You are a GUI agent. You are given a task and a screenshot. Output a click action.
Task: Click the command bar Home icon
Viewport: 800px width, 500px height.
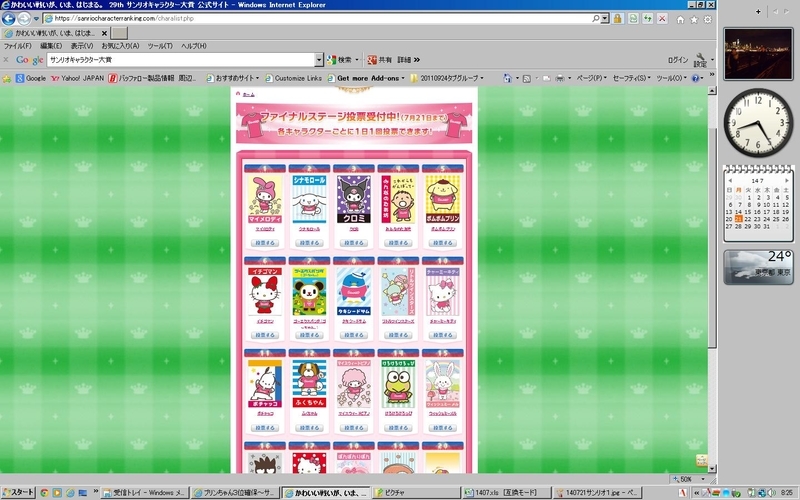[507, 78]
